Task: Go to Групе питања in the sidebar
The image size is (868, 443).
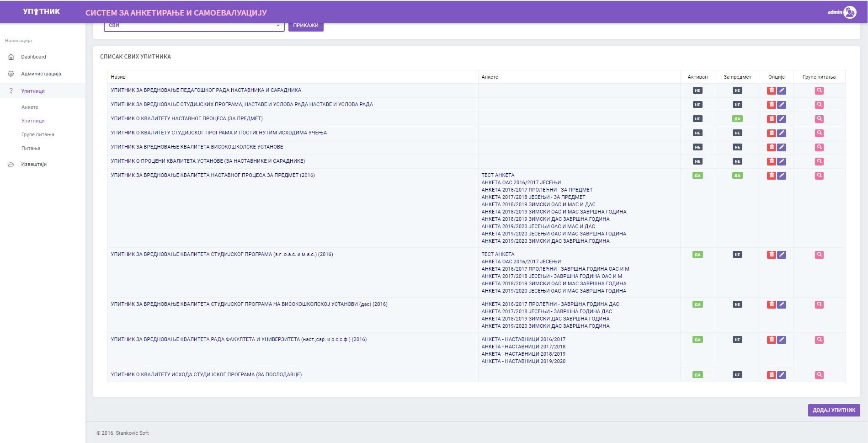Action: pos(37,134)
